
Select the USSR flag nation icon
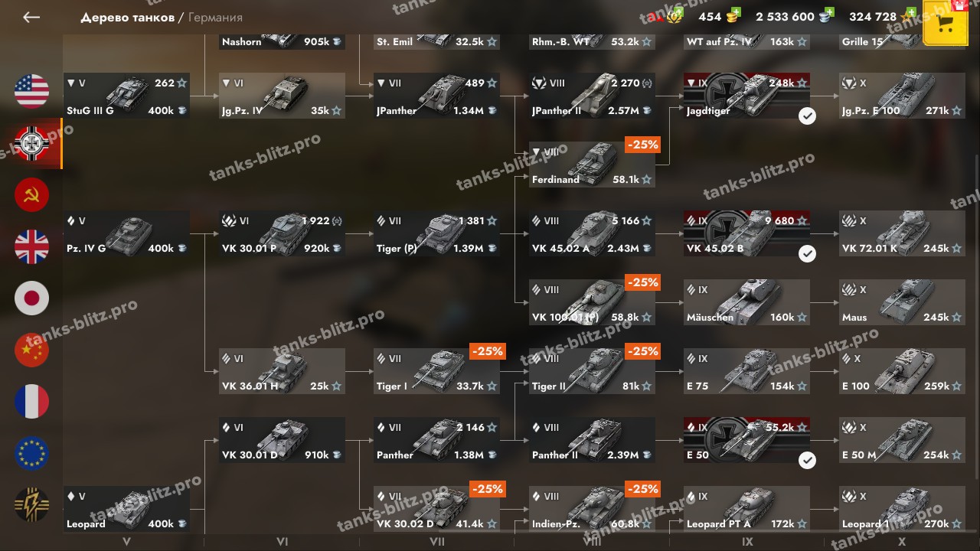(x=31, y=195)
